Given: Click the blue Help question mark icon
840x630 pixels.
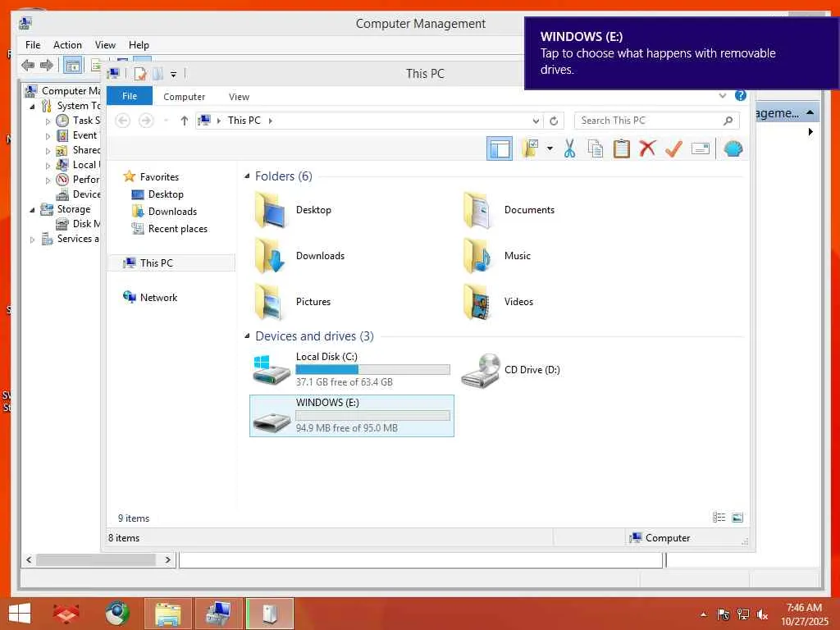Looking at the screenshot, I should click(741, 95).
